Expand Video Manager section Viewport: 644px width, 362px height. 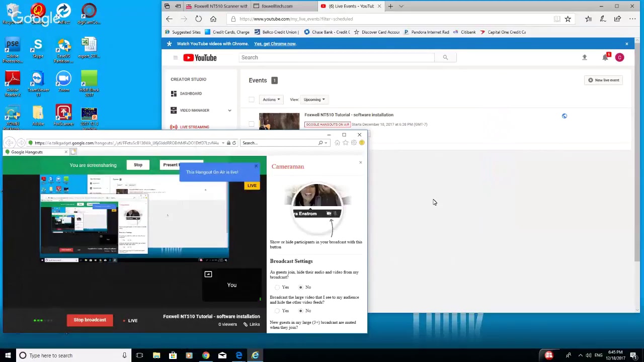pos(229,111)
